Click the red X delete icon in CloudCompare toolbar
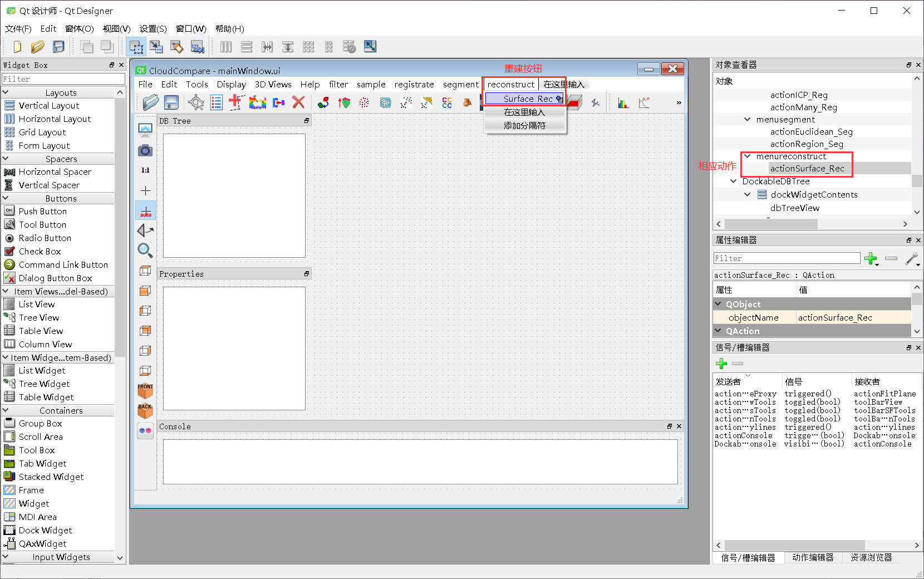The height and width of the screenshot is (579, 924). (x=299, y=102)
